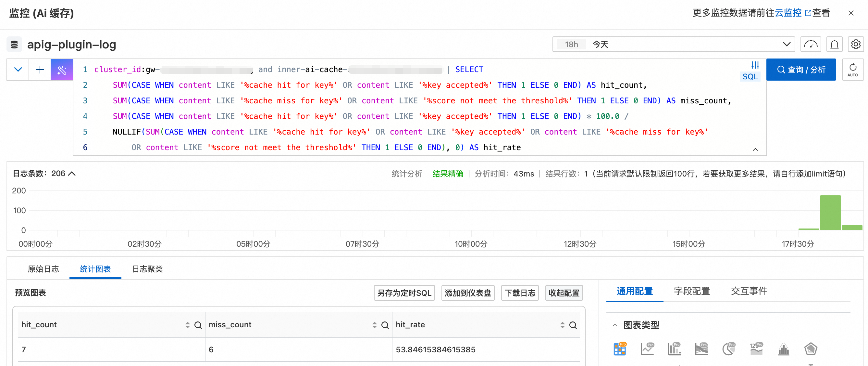This screenshot has width=868, height=366.
Task: Click the 下载日志 button
Action: click(520, 293)
